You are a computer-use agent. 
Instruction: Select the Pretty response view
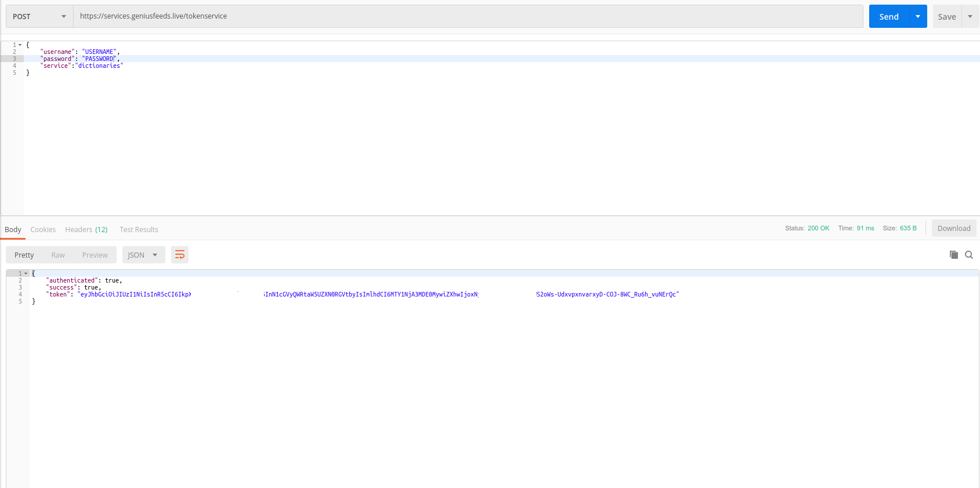24,255
